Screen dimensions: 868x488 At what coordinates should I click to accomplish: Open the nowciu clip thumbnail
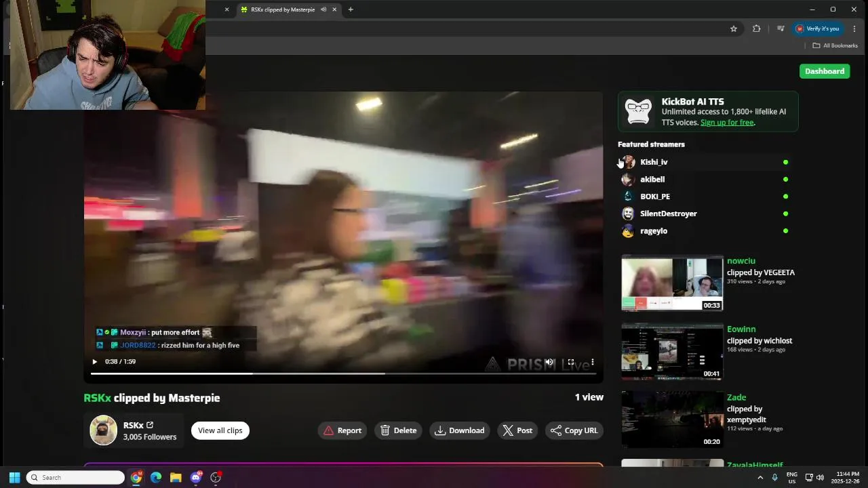pyautogui.click(x=672, y=283)
